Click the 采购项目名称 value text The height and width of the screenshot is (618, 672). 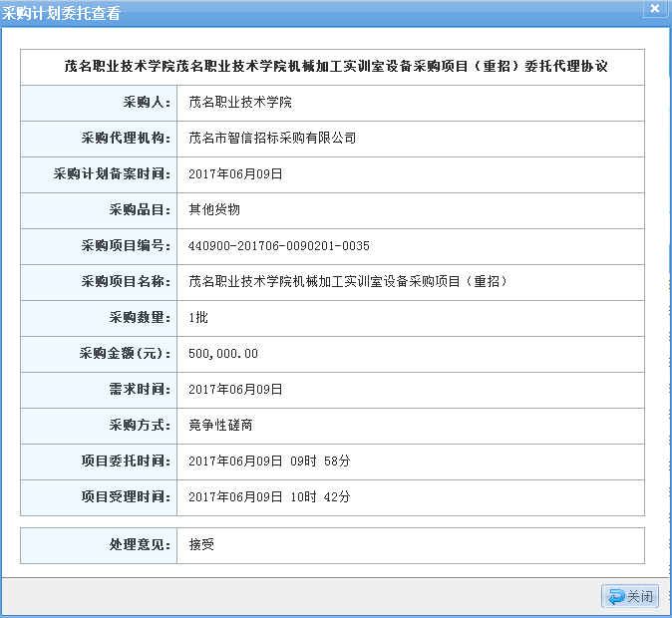pos(349,281)
